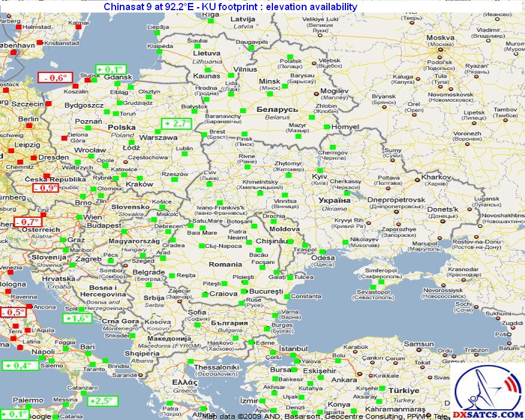This screenshot has width=525, height=420.
Task: Select the red -0,9° elevation label
Action: click(45, 187)
